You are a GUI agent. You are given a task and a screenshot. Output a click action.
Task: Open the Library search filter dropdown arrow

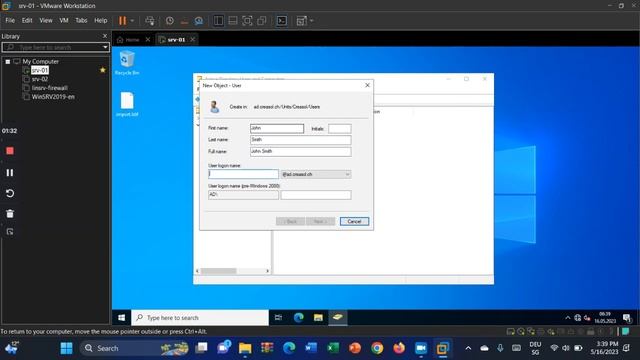[x=105, y=47]
